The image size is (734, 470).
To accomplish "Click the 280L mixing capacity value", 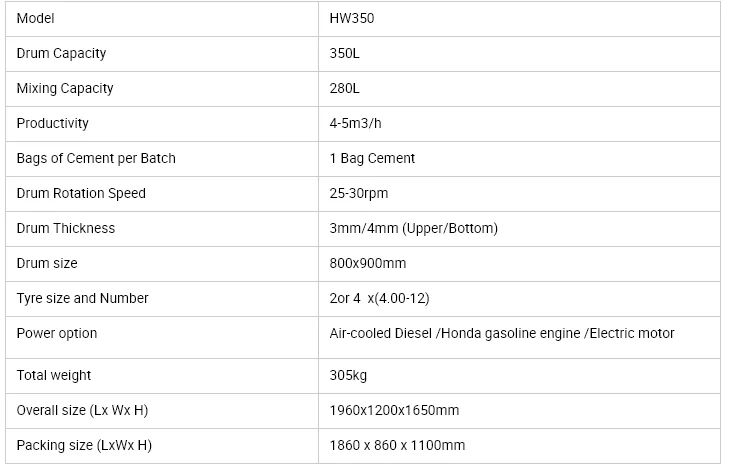I will [x=344, y=88].
